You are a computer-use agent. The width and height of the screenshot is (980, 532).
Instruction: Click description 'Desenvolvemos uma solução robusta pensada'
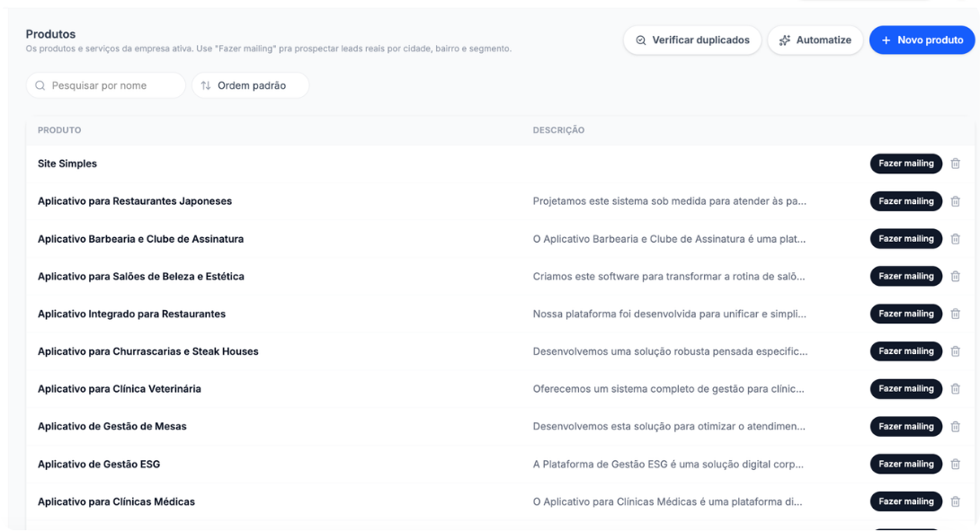click(670, 350)
